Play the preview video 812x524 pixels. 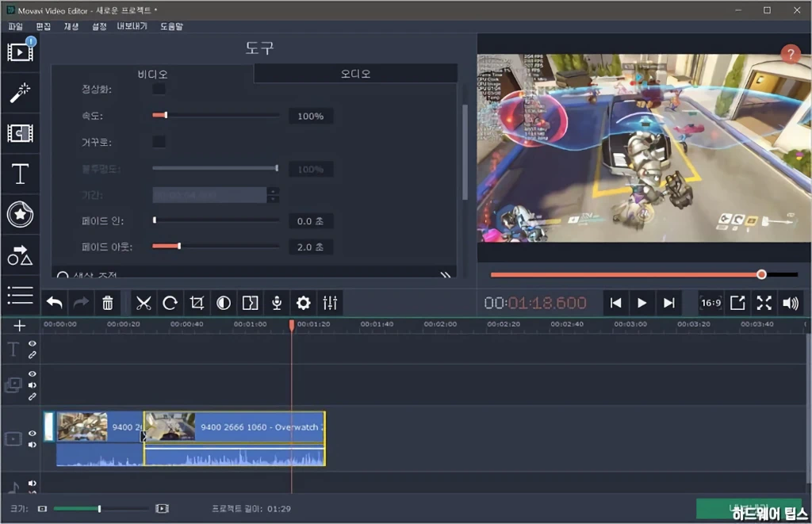pyautogui.click(x=642, y=303)
